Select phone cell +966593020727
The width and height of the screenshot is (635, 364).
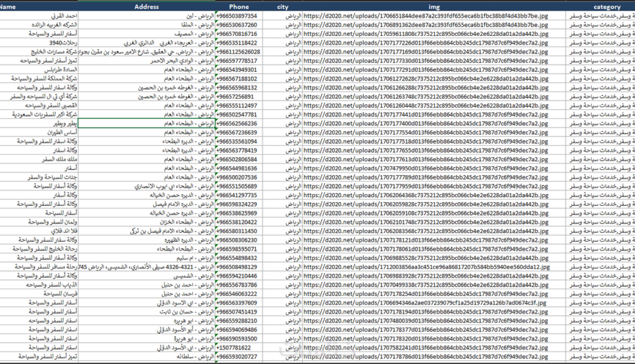pyautogui.click(x=239, y=357)
